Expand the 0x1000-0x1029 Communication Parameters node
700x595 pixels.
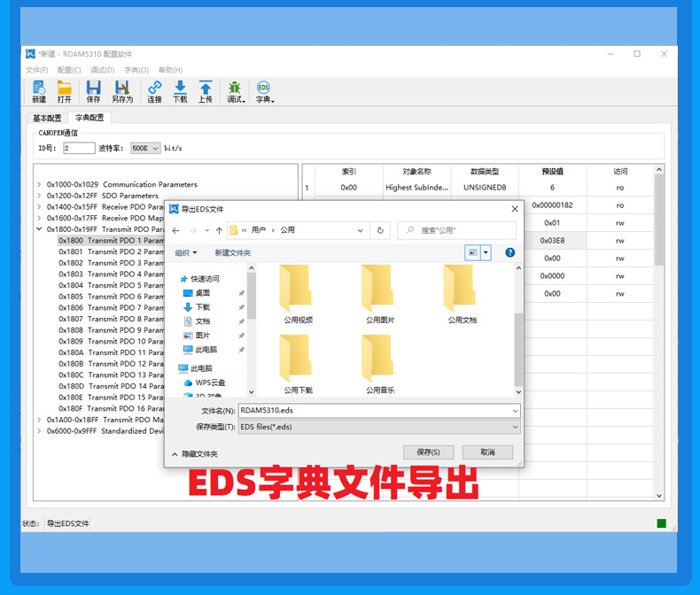pyautogui.click(x=39, y=185)
